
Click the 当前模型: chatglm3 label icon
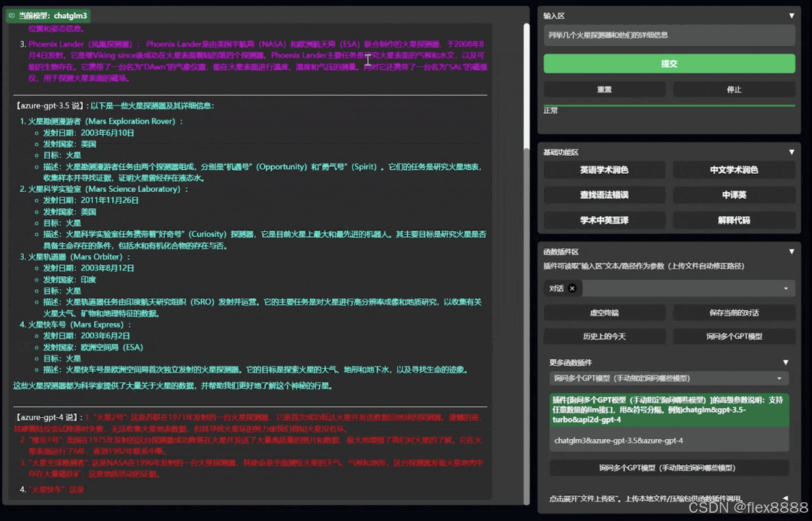pos(12,16)
